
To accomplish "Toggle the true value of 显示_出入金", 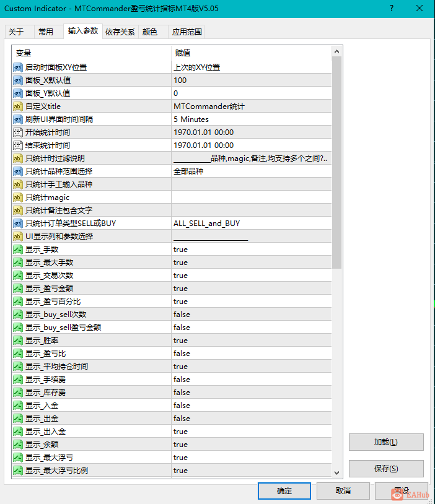I will click(252, 432).
